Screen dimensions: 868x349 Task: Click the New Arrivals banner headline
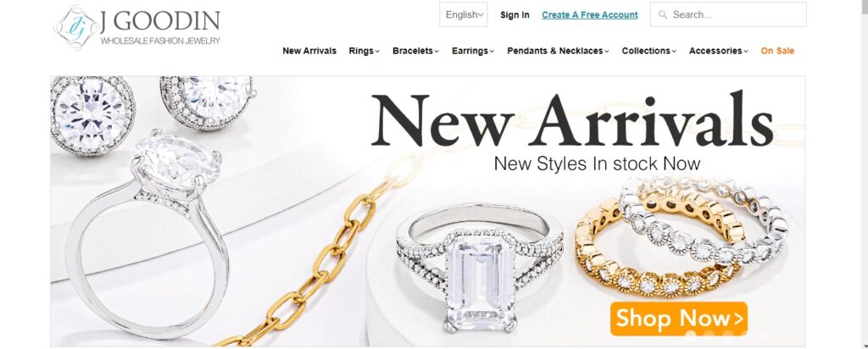(571, 120)
